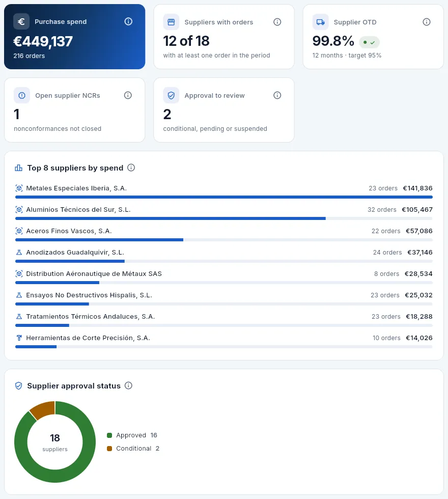Open info tooltip for Approval to review
448x499 pixels.
click(277, 95)
